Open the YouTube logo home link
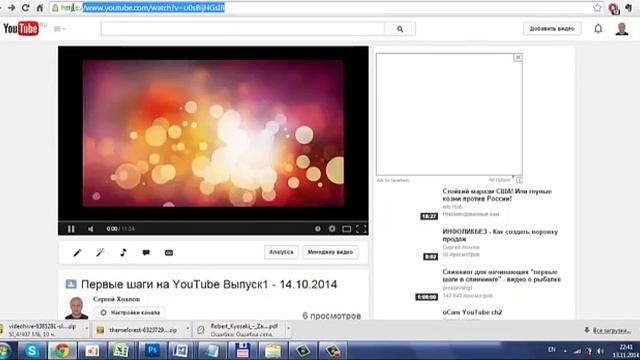Viewport: 640px width, 360px height. [x=21, y=29]
